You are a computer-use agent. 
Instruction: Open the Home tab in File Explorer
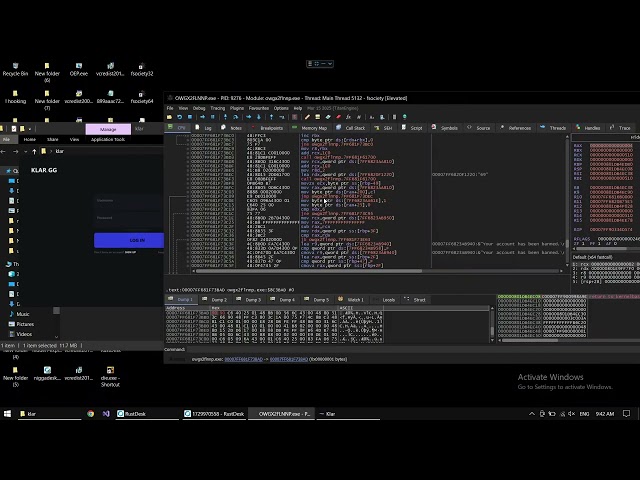point(29,139)
